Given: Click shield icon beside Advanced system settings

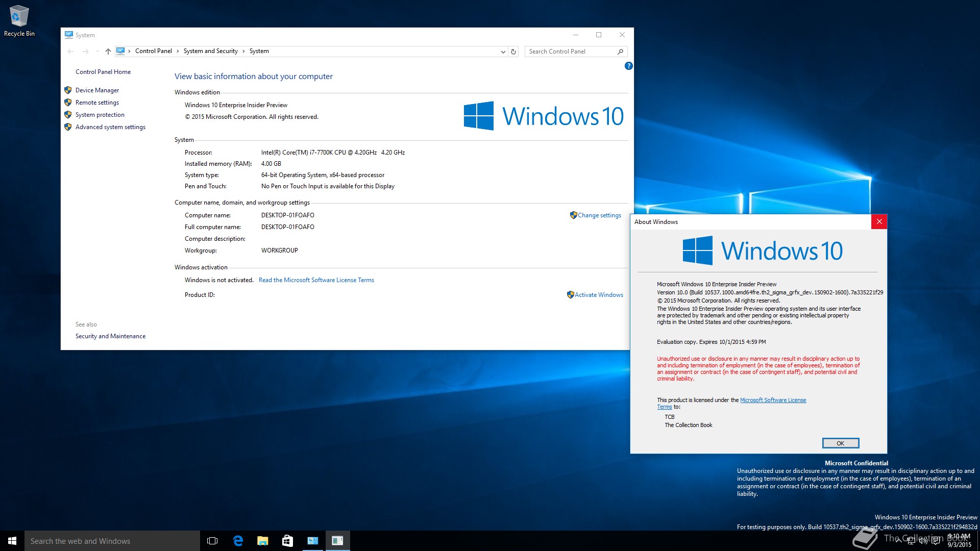Looking at the screenshot, I should click(x=68, y=127).
